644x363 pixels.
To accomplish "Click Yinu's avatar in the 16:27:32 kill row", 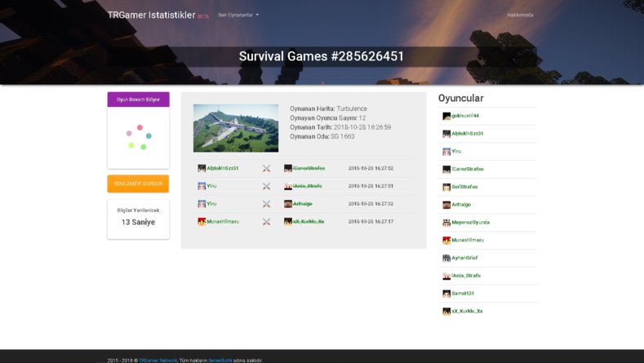I will (202, 204).
